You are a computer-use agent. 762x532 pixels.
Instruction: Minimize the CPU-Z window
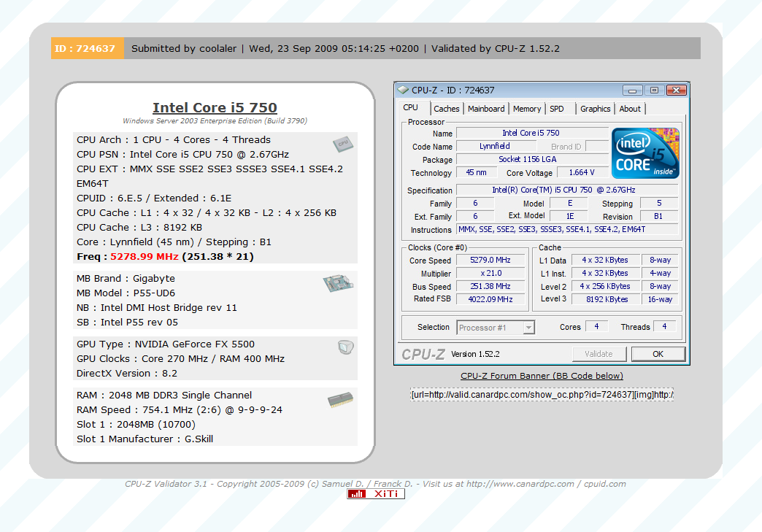click(632, 90)
